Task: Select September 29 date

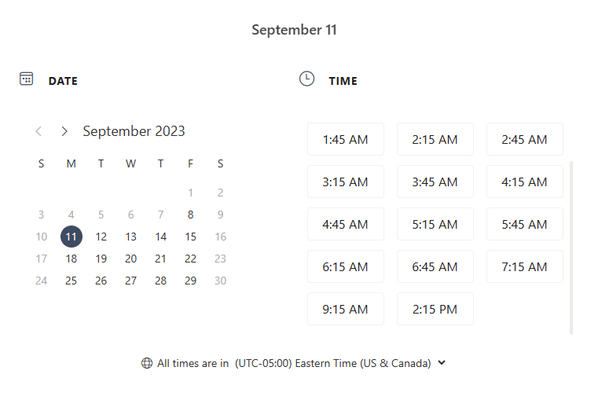Action: tap(191, 281)
